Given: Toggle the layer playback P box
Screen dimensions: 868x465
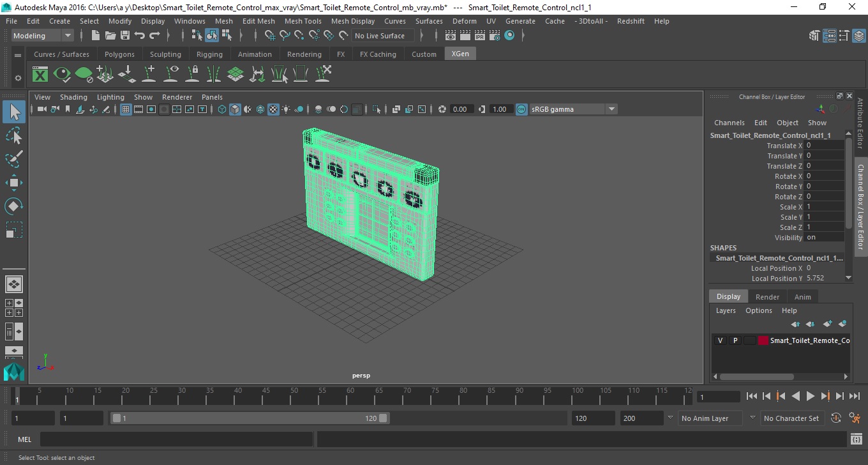Looking at the screenshot, I should (x=735, y=340).
